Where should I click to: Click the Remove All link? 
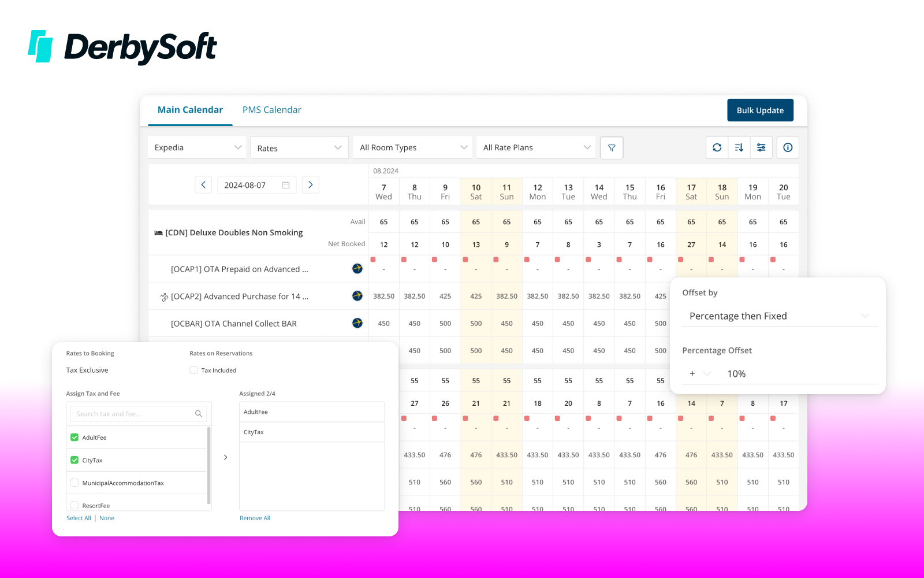click(255, 518)
